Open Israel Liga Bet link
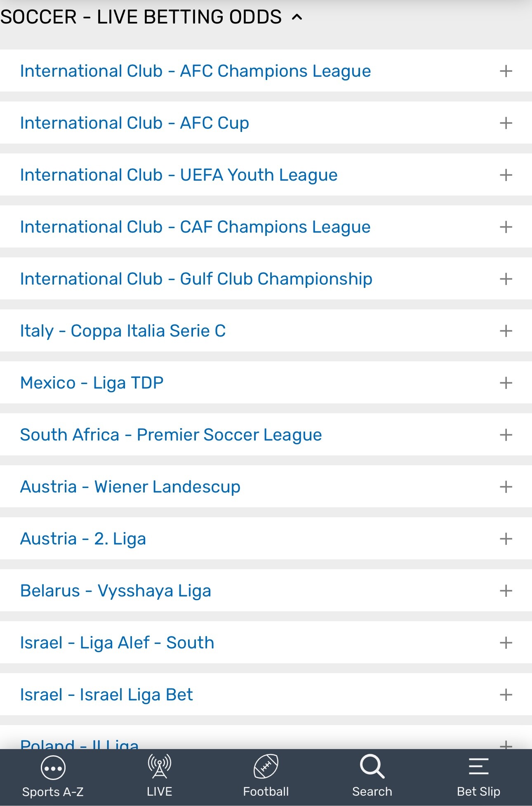Image resolution: width=532 pixels, height=806 pixels. click(x=106, y=695)
